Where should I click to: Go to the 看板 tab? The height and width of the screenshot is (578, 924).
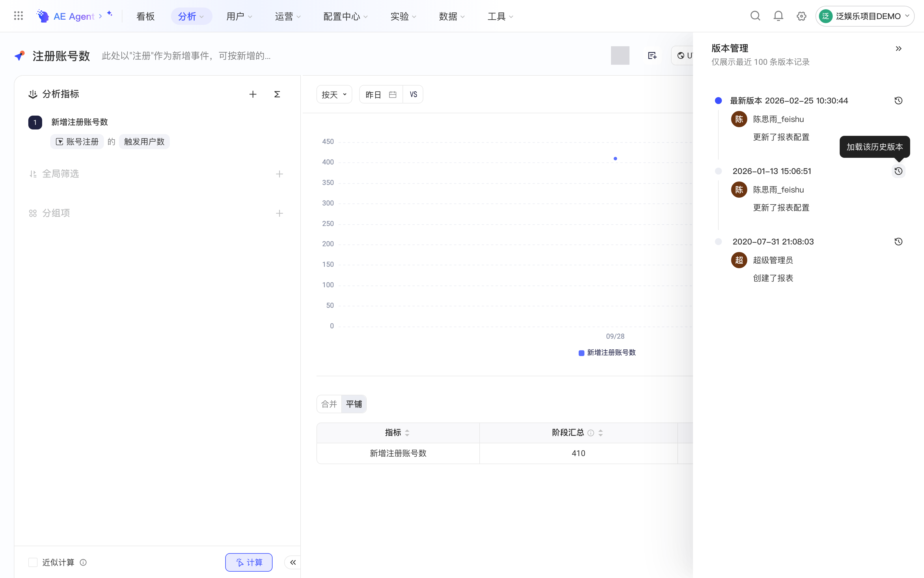(x=146, y=16)
